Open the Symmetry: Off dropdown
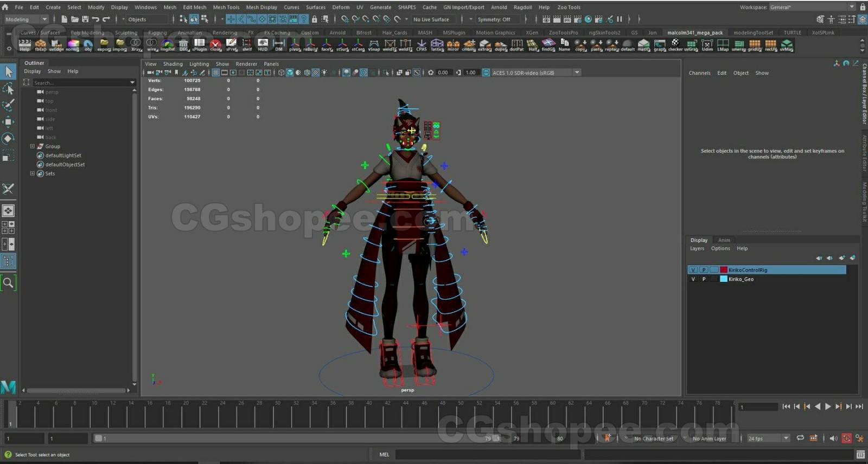Viewport: 868px width, 464px height. (x=498, y=19)
